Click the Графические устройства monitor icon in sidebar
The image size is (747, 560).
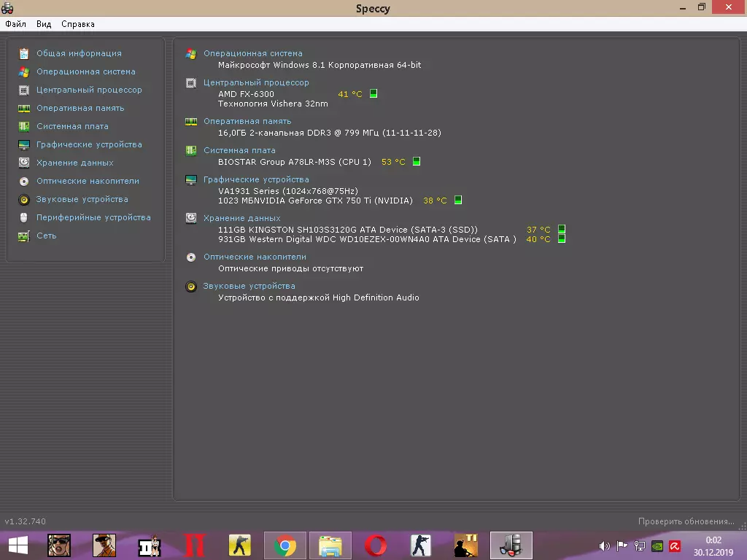tap(24, 144)
